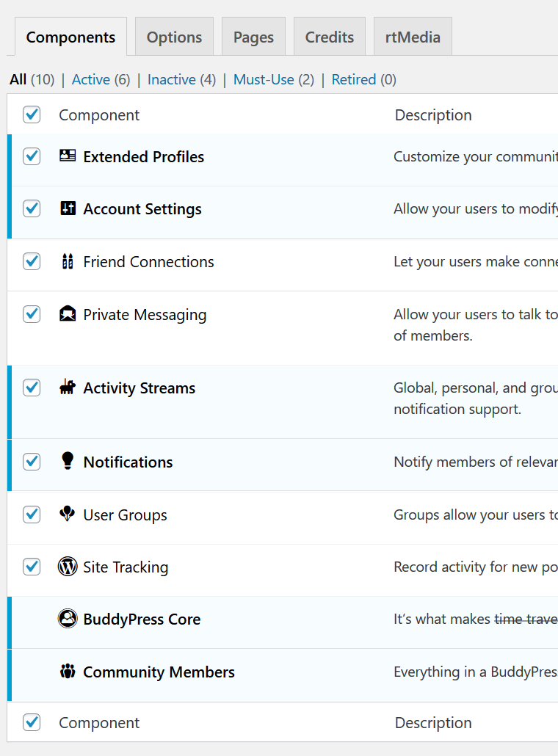Click the Friend Connections component icon
This screenshot has height=756, width=558.
(x=68, y=261)
